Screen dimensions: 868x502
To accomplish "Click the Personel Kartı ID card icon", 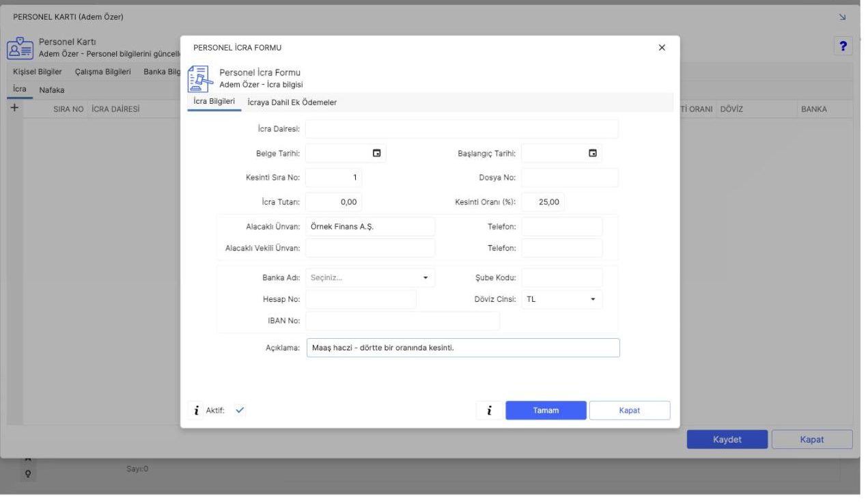I will tap(19, 48).
